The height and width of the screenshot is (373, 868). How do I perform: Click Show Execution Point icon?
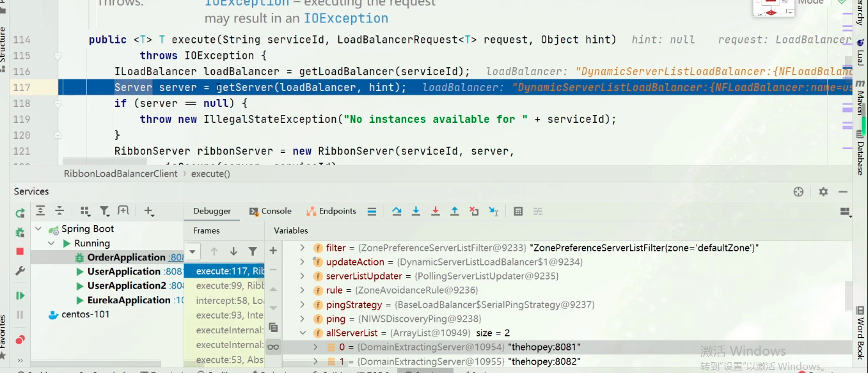pos(372,211)
